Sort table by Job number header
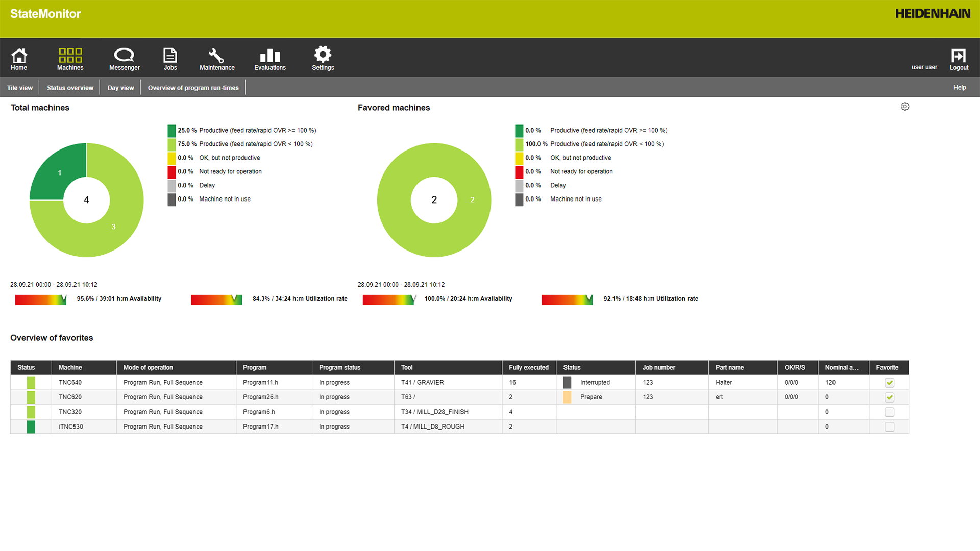This screenshot has height=551, width=980. (x=672, y=367)
